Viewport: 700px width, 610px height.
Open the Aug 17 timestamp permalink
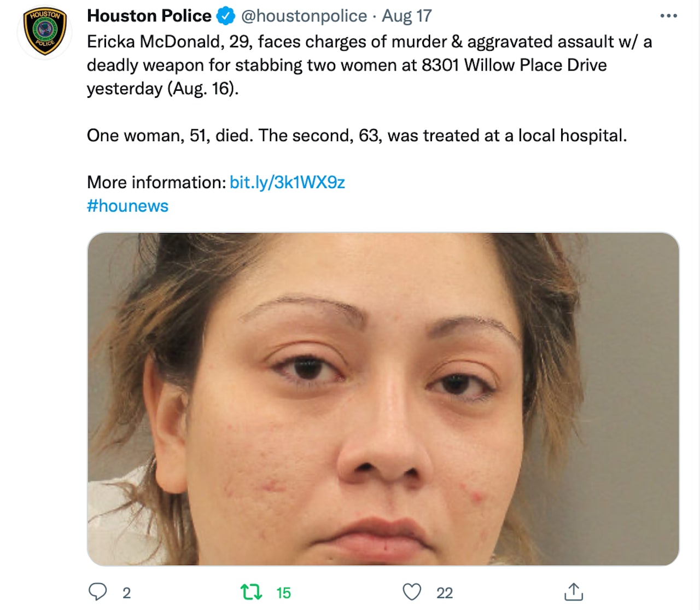coord(407,16)
